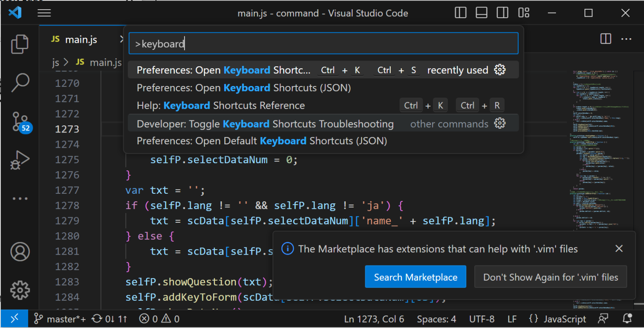Open the remote window indicator in status bar
644x328 pixels.
pyautogui.click(x=14, y=319)
